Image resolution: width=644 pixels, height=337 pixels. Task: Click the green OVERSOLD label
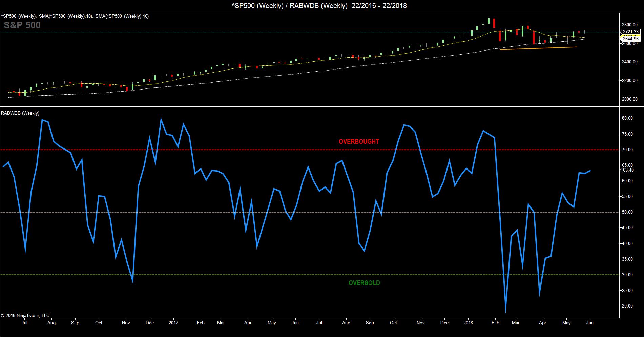pyautogui.click(x=364, y=283)
